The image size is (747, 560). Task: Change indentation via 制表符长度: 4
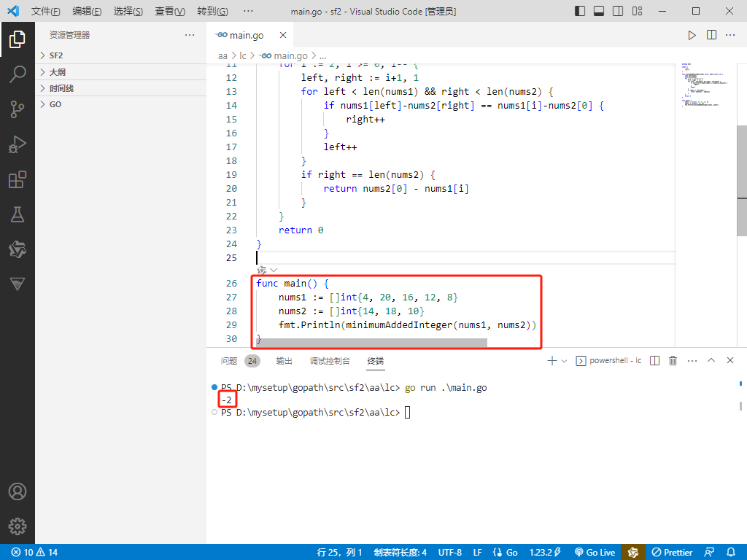point(400,553)
